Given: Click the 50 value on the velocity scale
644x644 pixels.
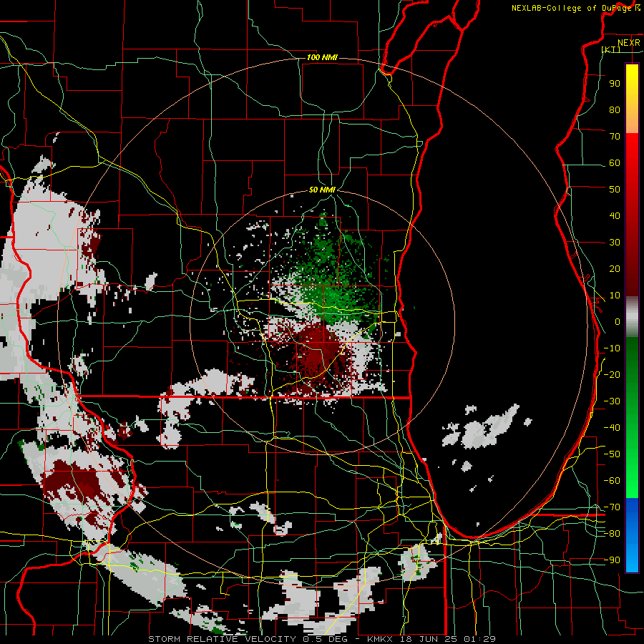Looking at the screenshot, I should coord(615,190).
